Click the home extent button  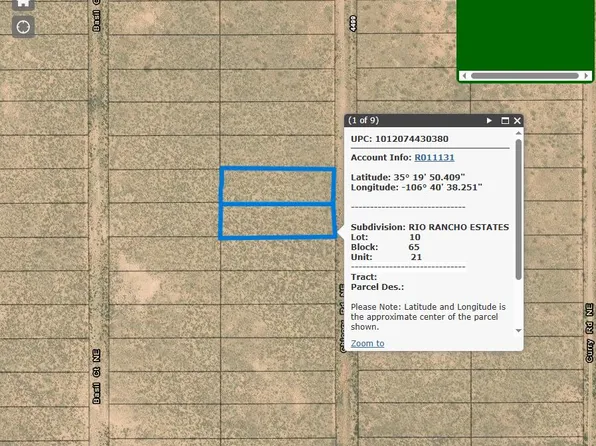23,3
